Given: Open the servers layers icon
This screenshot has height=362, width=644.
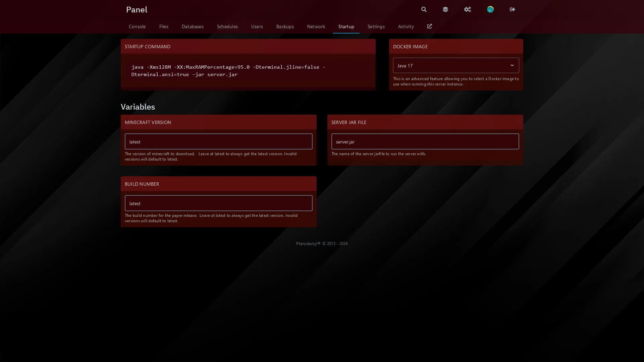Looking at the screenshot, I should click(x=445, y=9).
